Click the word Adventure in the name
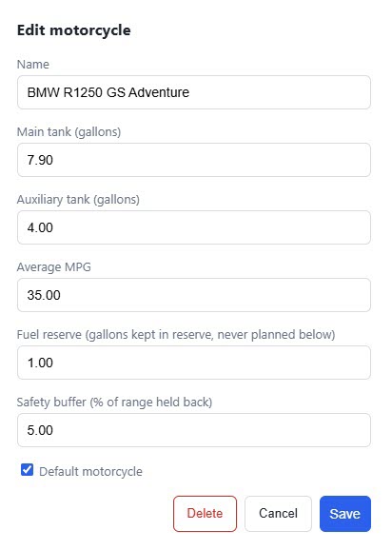The height and width of the screenshot is (550, 392). [159, 92]
